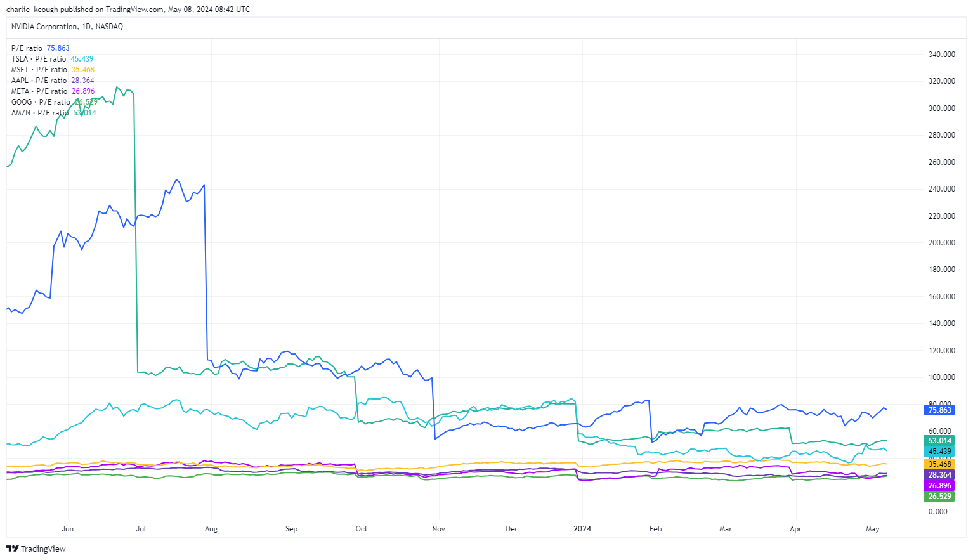Select the cyan 45.439 price label
This screenshot has height=560, width=973.
(x=939, y=452)
